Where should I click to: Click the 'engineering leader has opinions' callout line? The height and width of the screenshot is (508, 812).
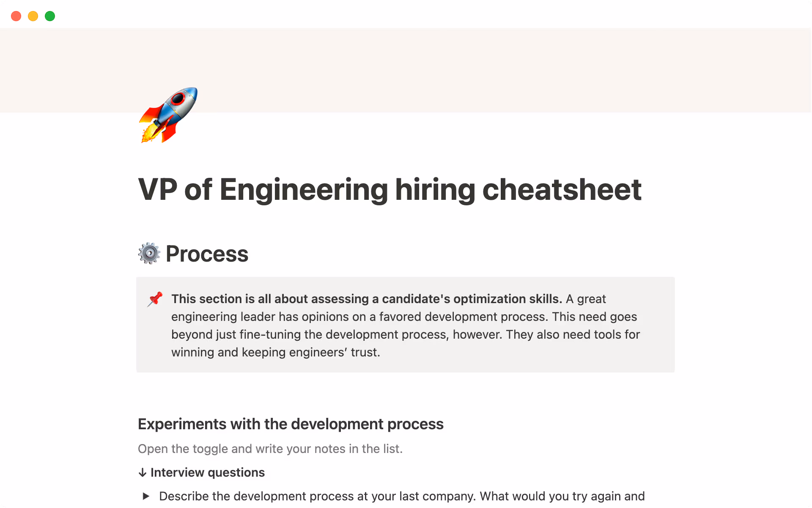(x=404, y=317)
